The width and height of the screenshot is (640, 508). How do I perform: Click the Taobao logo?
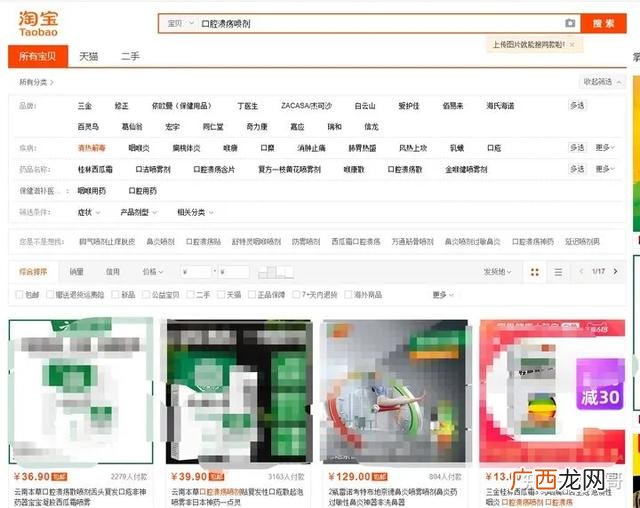pyautogui.click(x=38, y=24)
